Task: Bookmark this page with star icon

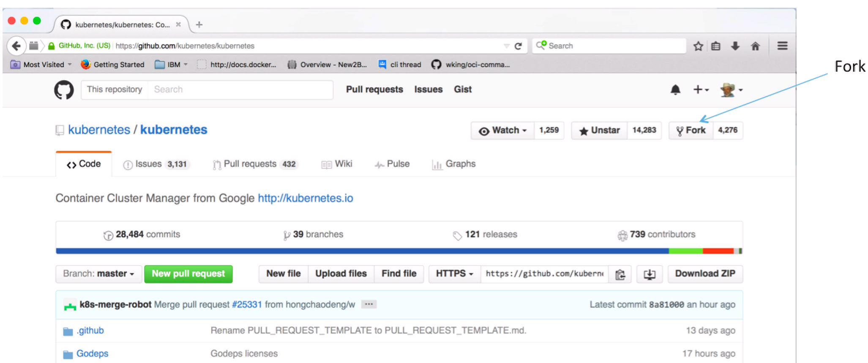Action: pyautogui.click(x=698, y=46)
